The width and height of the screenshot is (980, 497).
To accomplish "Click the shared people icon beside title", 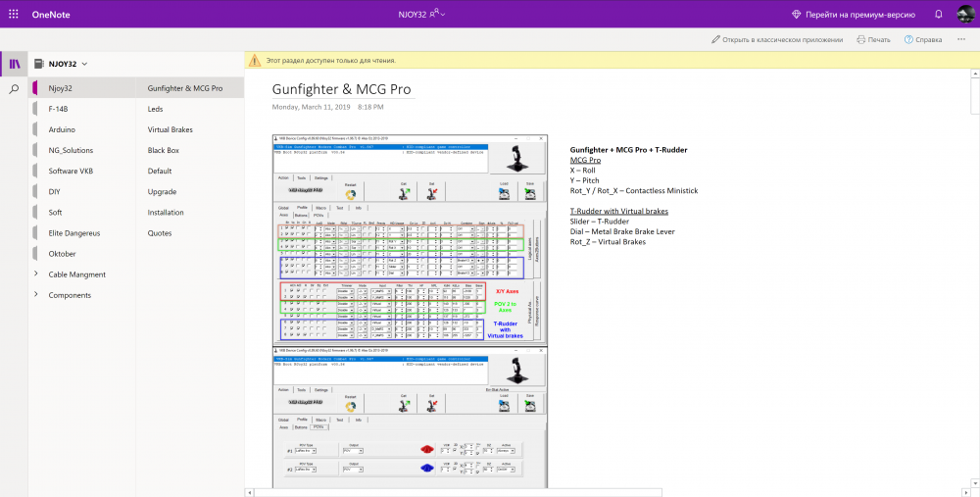I will coord(434,13).
